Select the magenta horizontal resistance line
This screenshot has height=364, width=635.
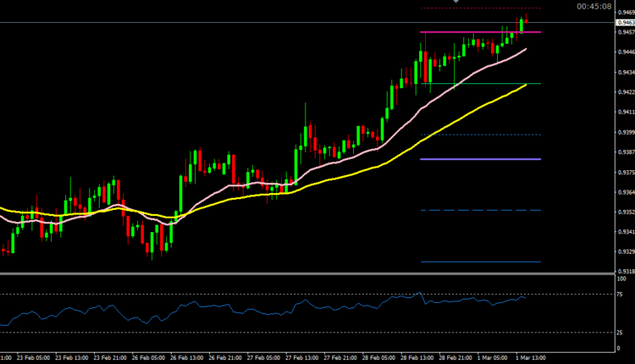[474, 32]
